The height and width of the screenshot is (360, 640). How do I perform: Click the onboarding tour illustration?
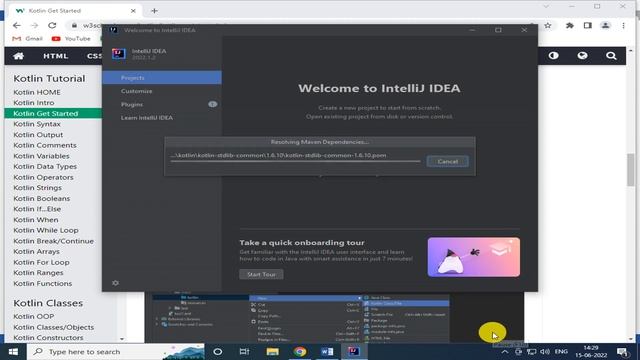474,257
